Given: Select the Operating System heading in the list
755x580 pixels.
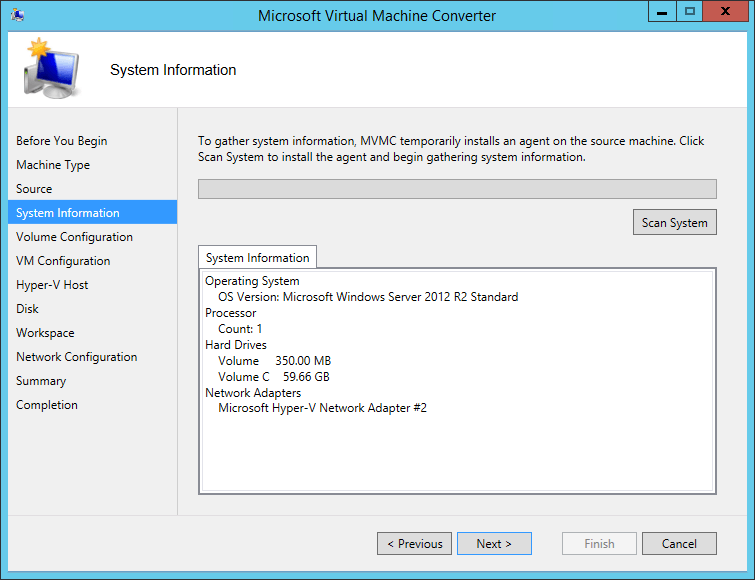Looking at the screenshot, I should pos(252,281).
